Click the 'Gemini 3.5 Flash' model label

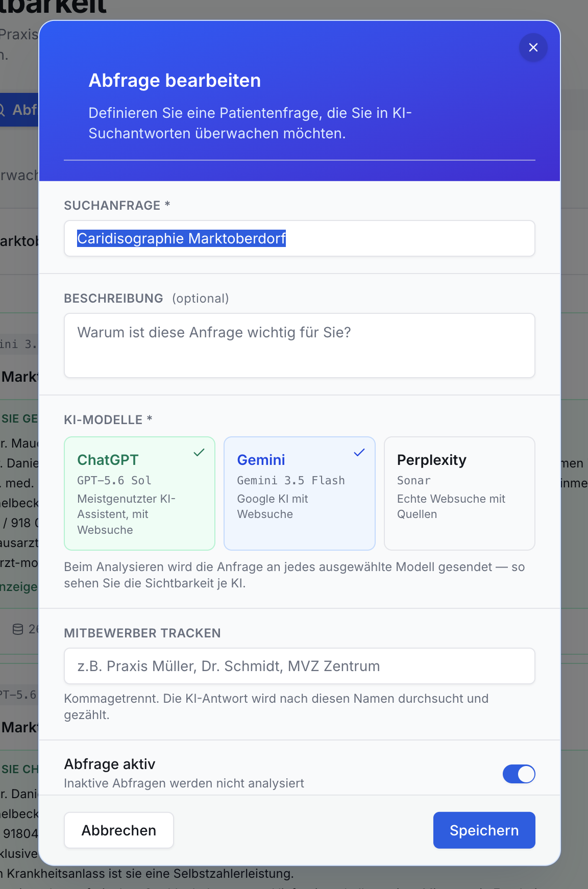coord(291,480)
